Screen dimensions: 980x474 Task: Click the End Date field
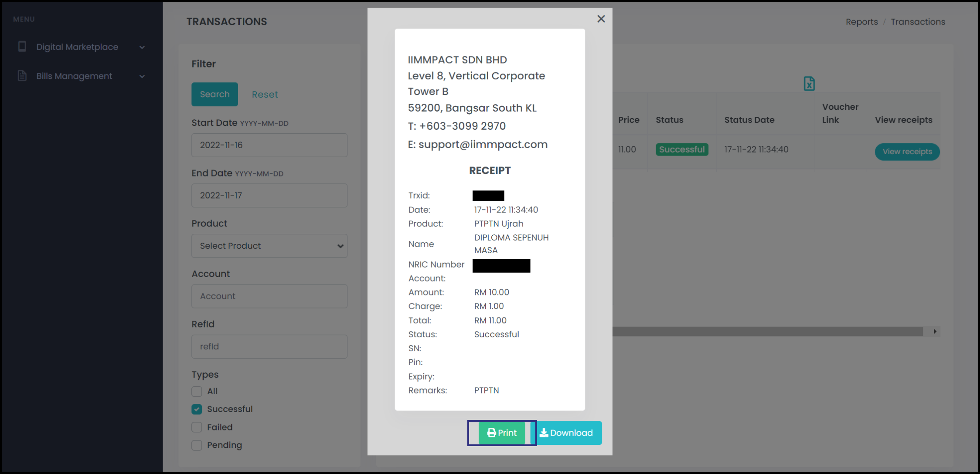coord(269,196)
